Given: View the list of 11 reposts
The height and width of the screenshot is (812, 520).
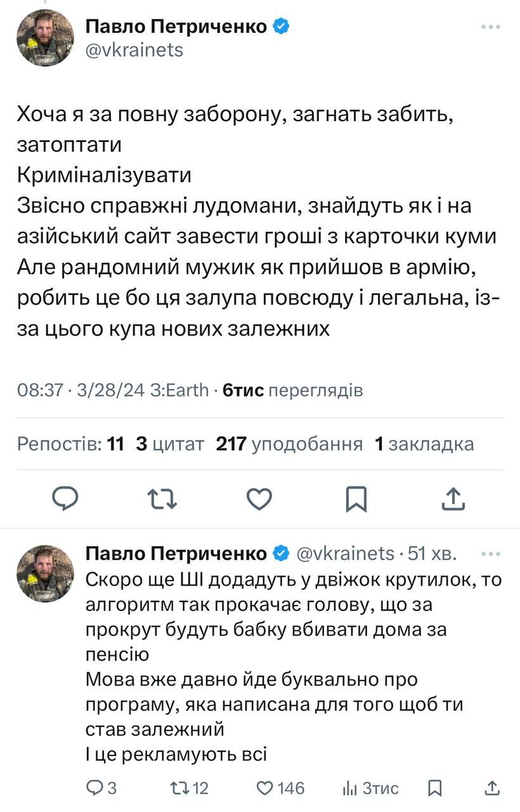Looking at the screenshot, I should 70,444.
